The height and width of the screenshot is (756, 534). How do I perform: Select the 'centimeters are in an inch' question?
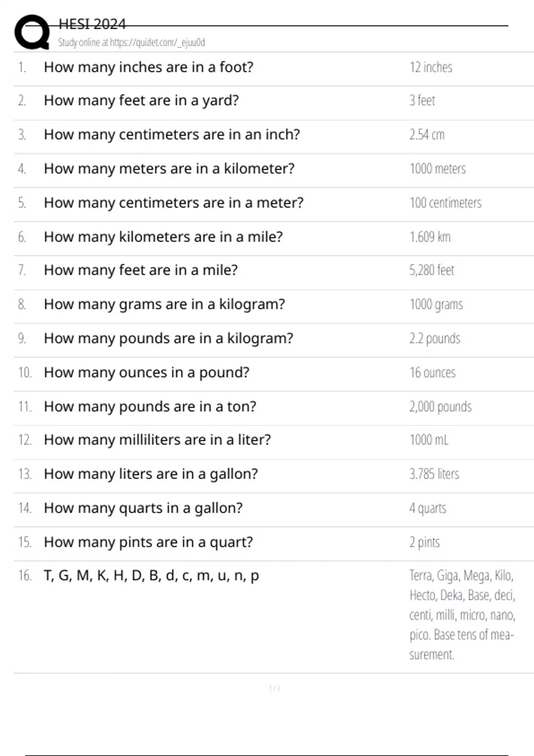[x=172, y=134]
